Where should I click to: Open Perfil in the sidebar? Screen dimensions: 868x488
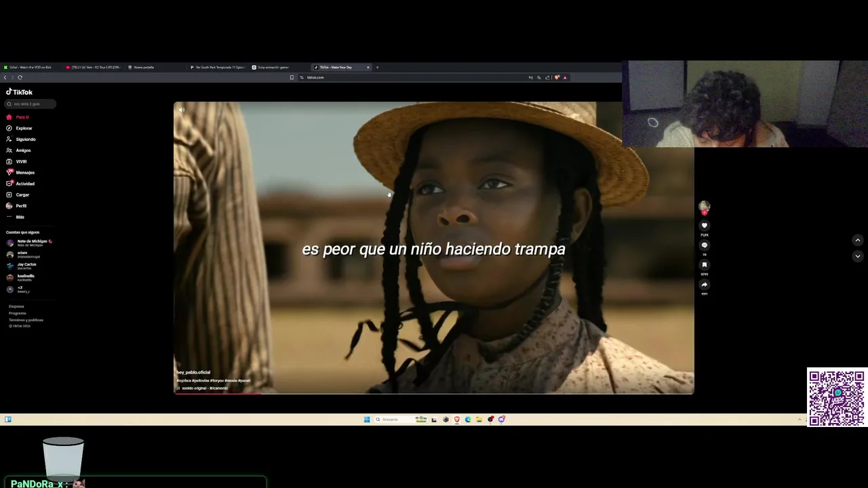16,205
